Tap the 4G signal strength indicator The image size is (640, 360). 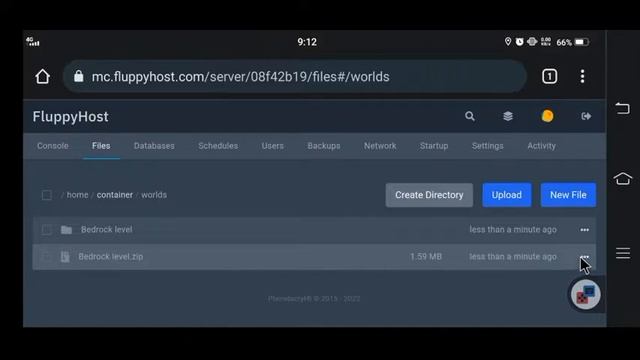pyautogui.click(x=33, y=42)
